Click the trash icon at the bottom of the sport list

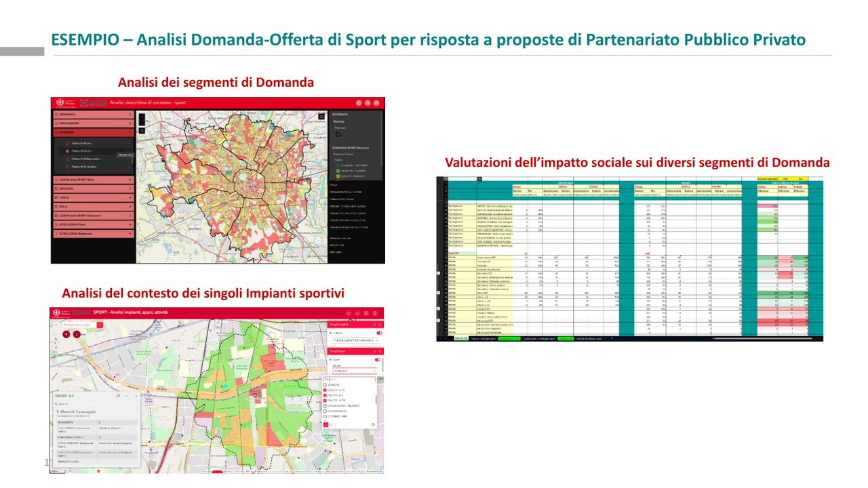(x=373, y=424)
